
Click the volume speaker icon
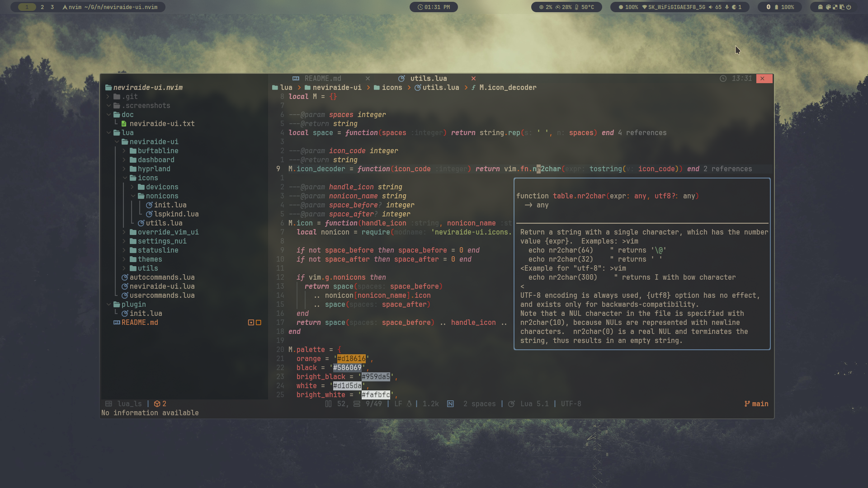(711, 7)
